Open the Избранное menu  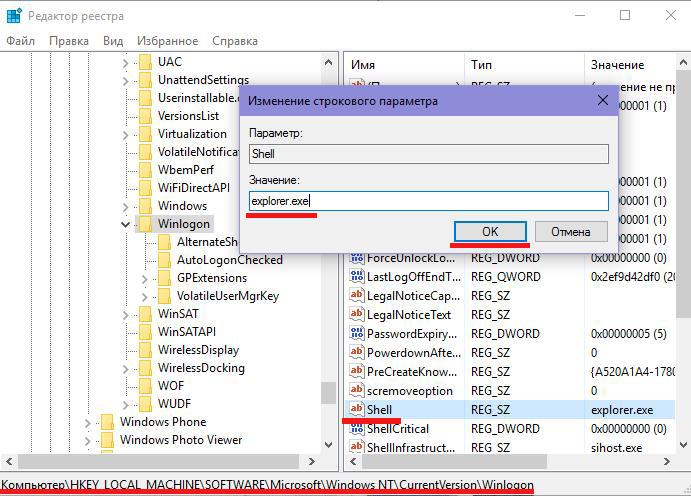167,41
